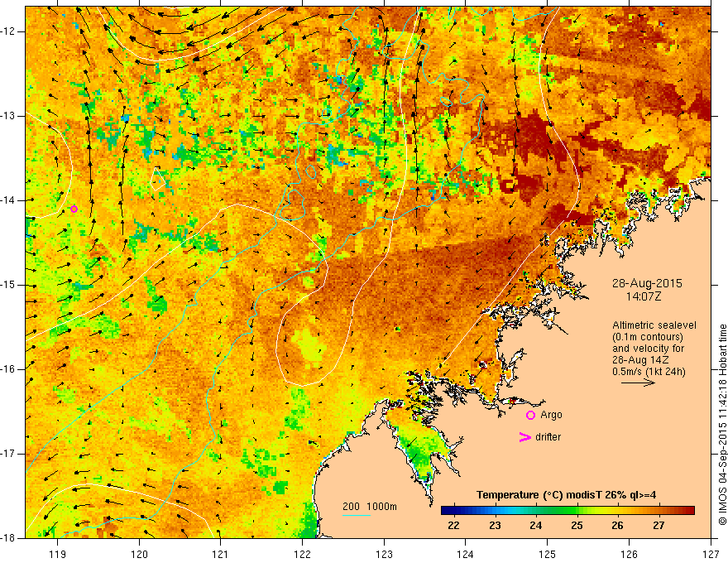
Task: Click longitude axis label 127
Action: 711,554
